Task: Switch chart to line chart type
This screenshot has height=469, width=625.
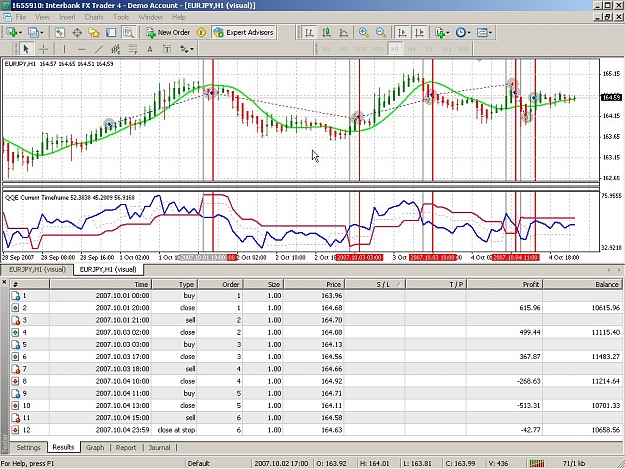Action: click(344, 33)
